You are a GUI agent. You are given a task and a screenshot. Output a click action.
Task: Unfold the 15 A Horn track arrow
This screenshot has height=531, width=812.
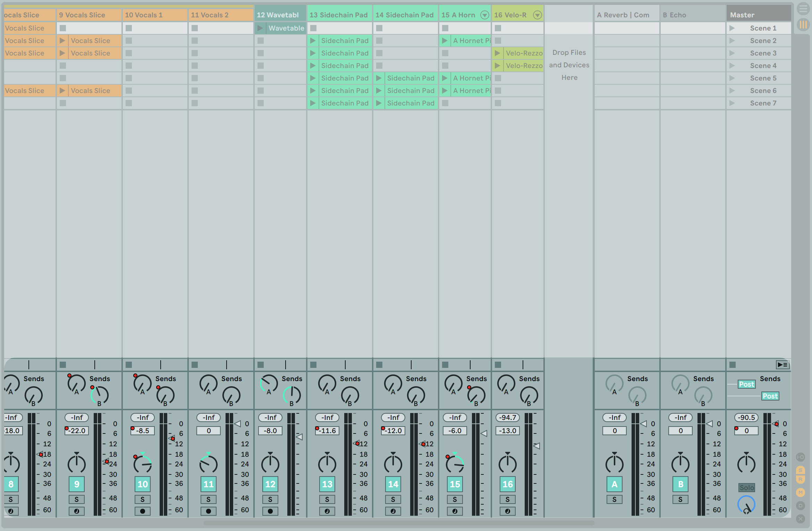point(484,15)
